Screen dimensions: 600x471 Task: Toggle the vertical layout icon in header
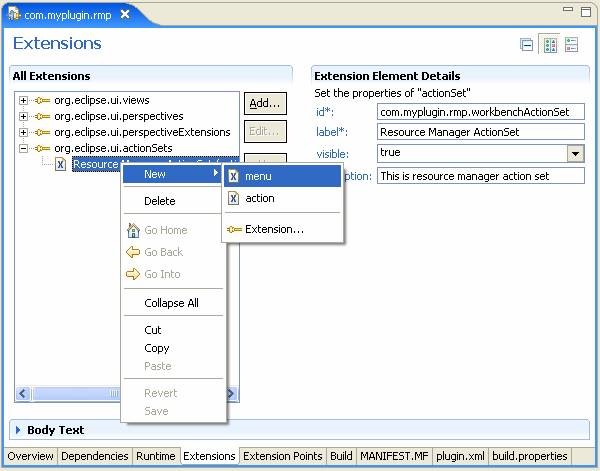[550, 45]
